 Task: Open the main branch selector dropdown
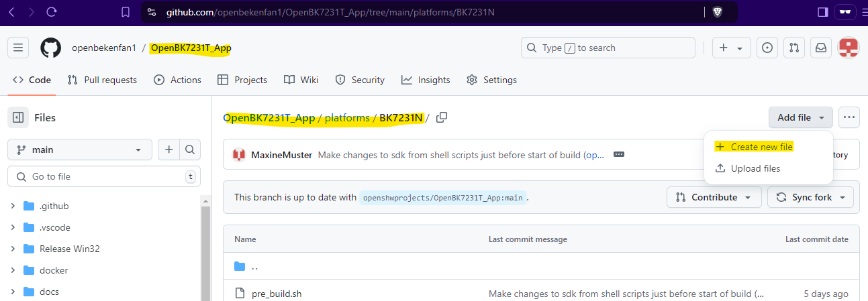(x=80, y=149)
